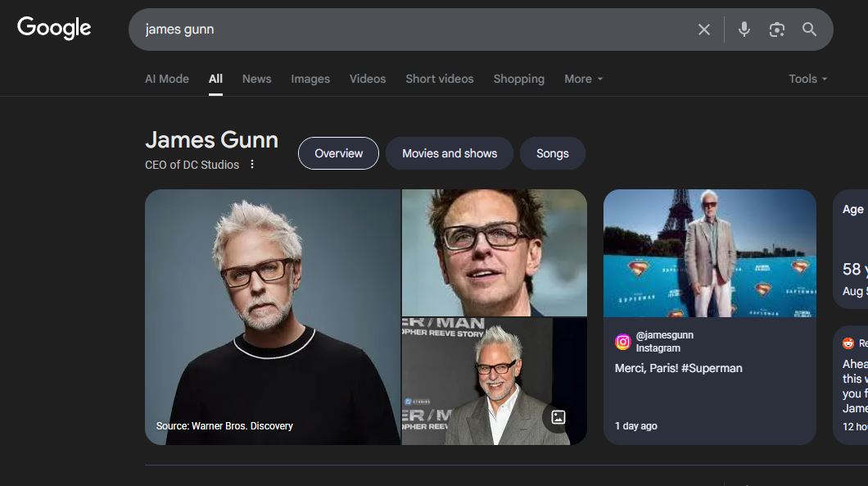Image resolution: width=868 pixels, height=486 pixels.
Task: Open the Short videos tab
Action: coord(440,79)
